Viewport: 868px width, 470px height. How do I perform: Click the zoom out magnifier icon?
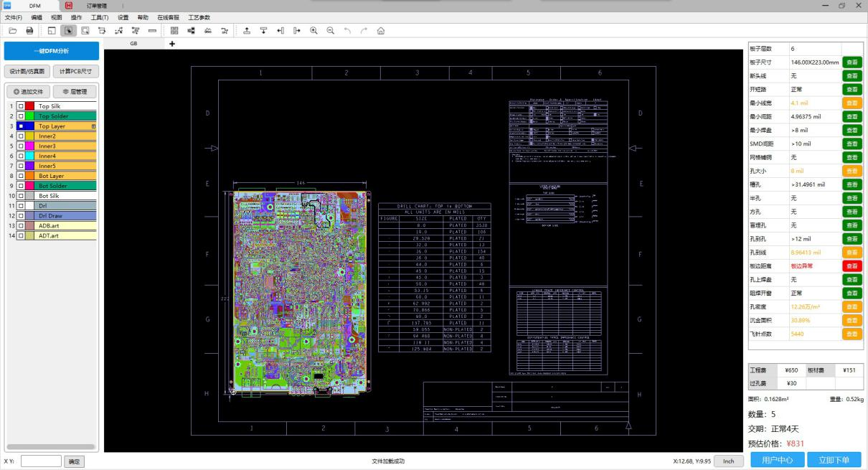click(x=331, y=31)
